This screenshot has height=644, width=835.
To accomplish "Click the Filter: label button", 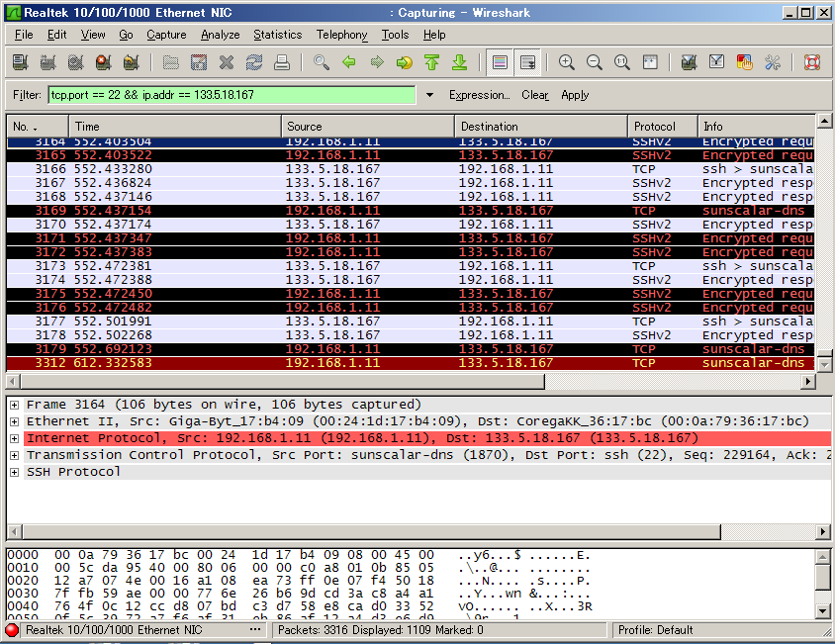I will coord(27,95).
